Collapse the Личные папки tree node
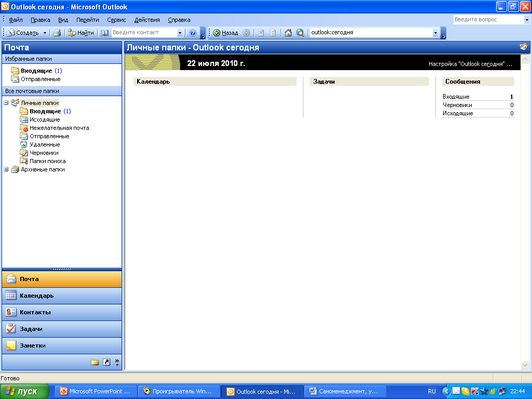Viewport: 532px width, 399px height. (x=6, y=103)
